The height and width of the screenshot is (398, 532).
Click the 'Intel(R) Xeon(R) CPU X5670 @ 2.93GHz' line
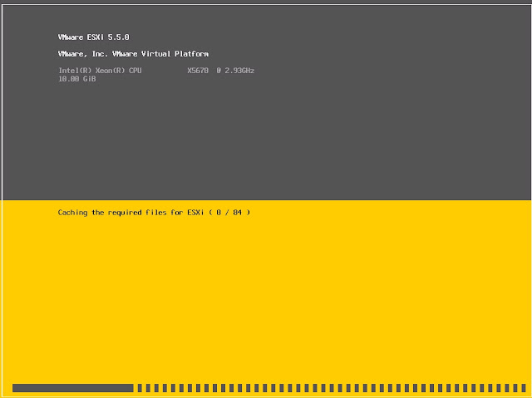pos(156,71)
